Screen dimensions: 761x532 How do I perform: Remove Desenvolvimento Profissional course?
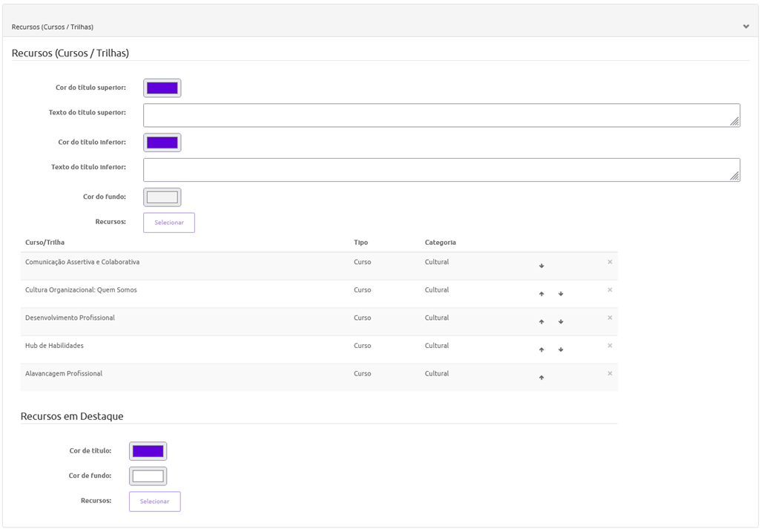pyautogui.click(x=610, y=318)
